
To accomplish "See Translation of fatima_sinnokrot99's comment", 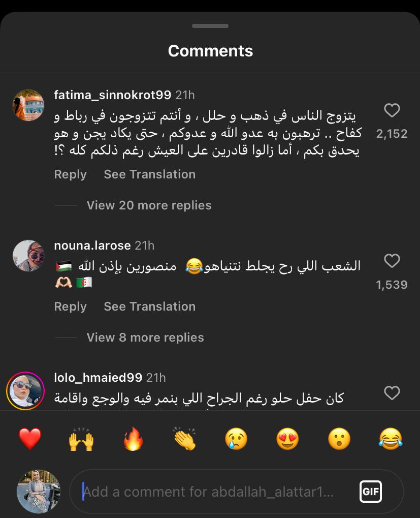I will pyautogui.click(x=149, y=174).
